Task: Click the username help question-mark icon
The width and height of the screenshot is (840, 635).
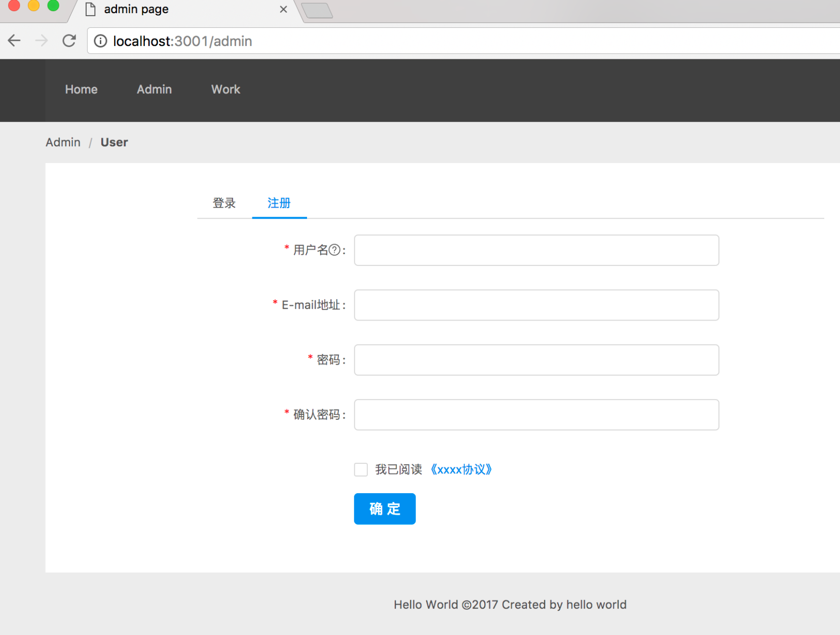Action: click(x=334, y=250)
